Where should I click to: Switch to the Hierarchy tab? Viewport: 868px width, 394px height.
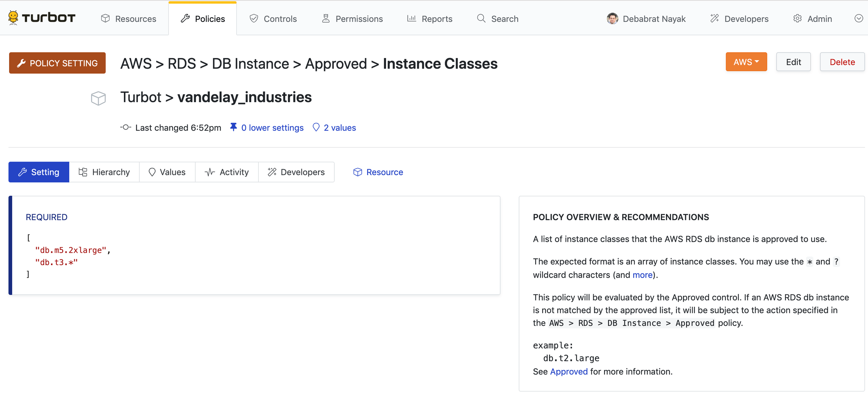(104, 172)
